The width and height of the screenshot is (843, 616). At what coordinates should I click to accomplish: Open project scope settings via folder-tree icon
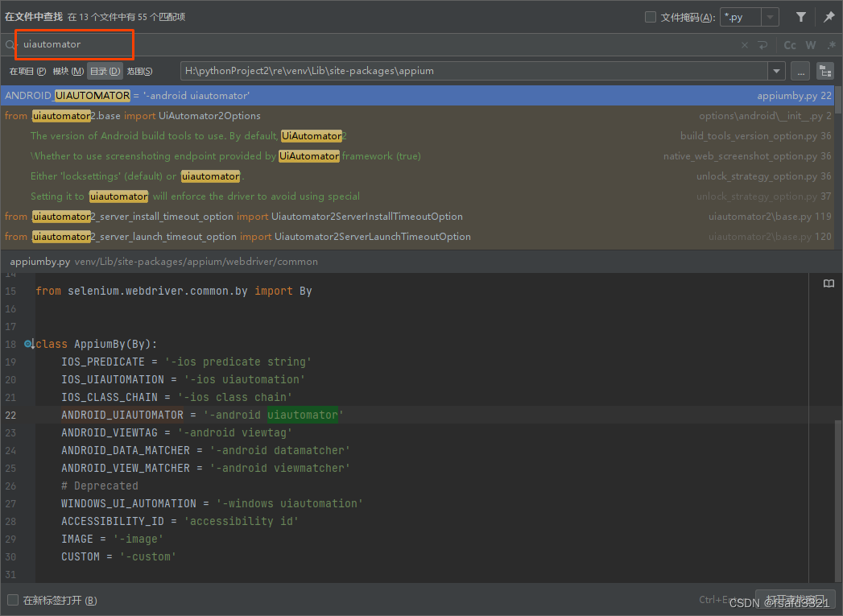[x=824, y=71]
